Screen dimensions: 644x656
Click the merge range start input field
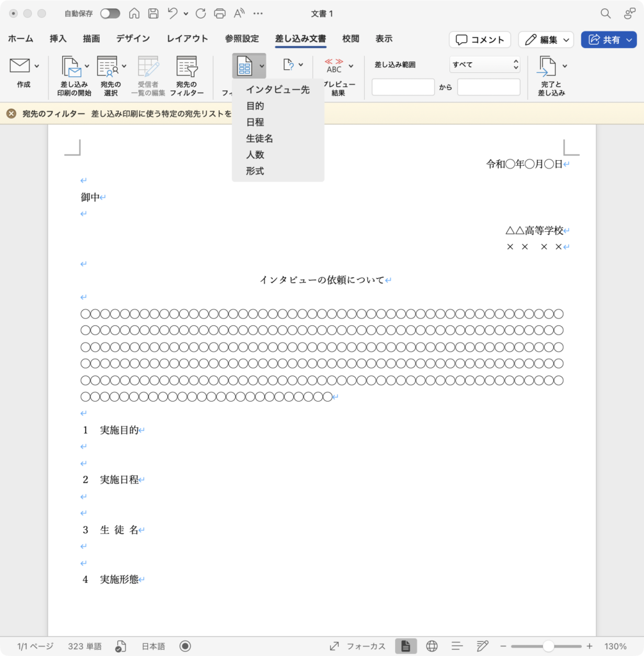click(x=403, y=87)
